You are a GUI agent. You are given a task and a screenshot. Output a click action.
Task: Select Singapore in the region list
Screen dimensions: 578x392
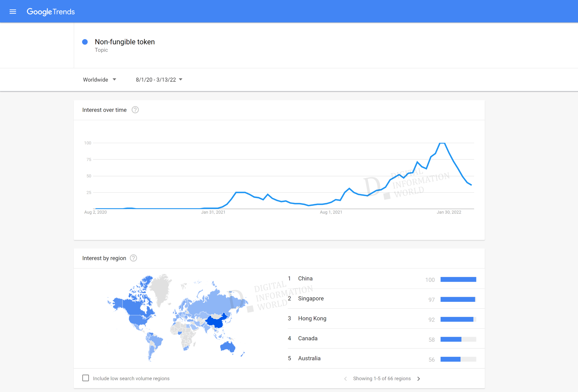[x=311, y=298]
